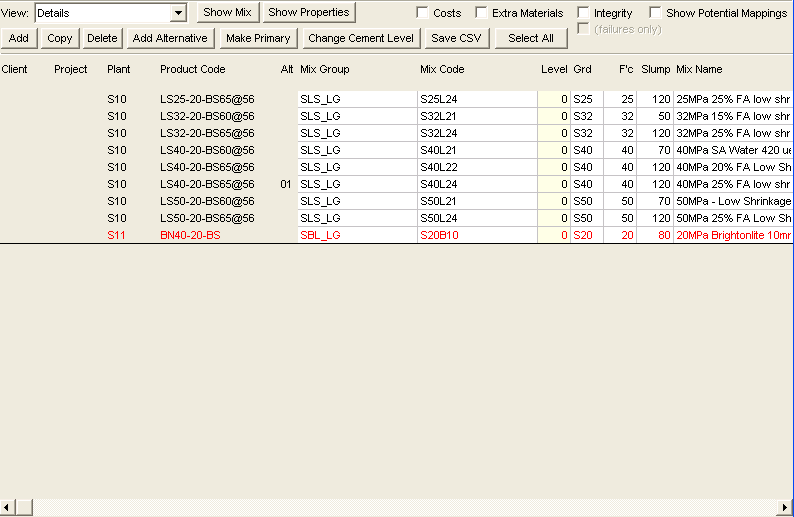This screenshot has height=517, width=794.
Task: Enable Show Potential Mappings checkbox
Action: pos(656,13)
